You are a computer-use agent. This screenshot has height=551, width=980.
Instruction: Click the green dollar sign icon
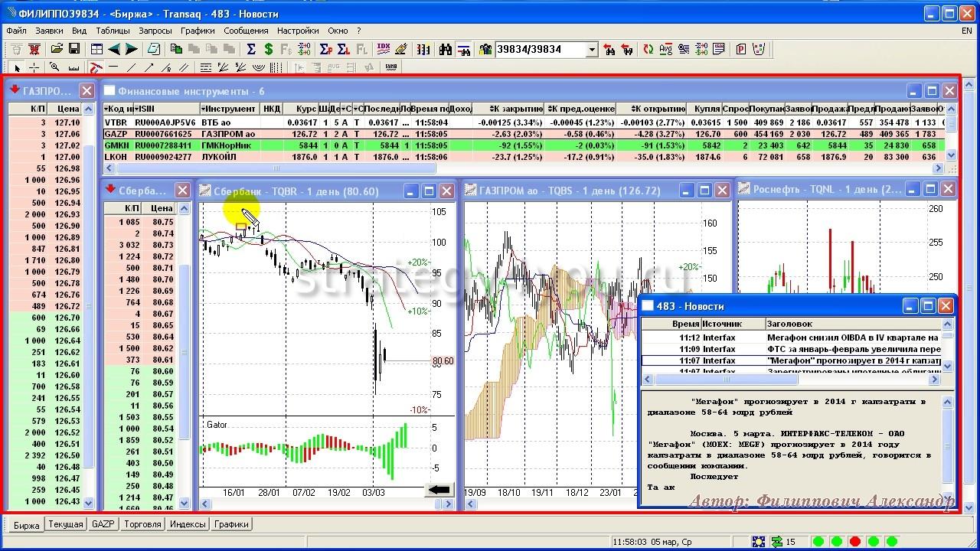point(268,49)
